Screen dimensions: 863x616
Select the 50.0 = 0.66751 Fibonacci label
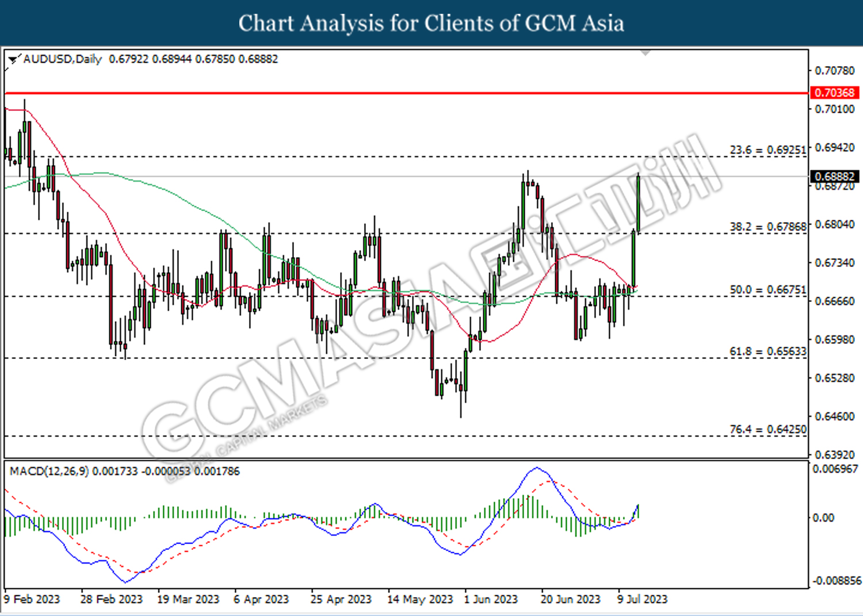click(x=768, y=290)
